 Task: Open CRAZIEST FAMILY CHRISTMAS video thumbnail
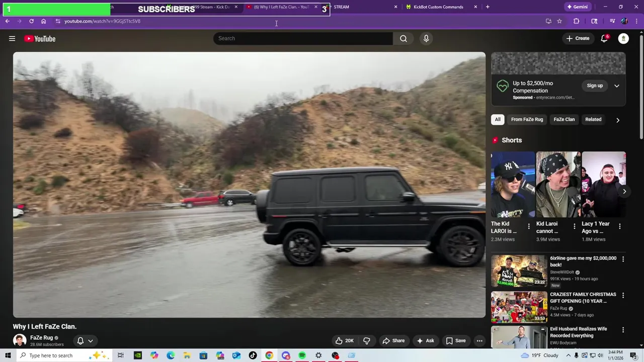click(519, 307)
